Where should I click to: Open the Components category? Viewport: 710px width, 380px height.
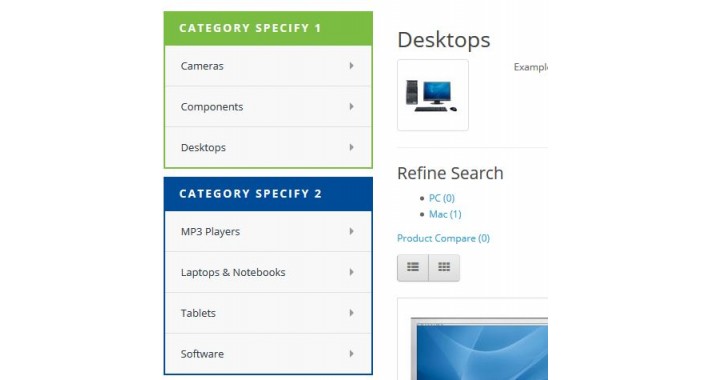coord(212,107)
